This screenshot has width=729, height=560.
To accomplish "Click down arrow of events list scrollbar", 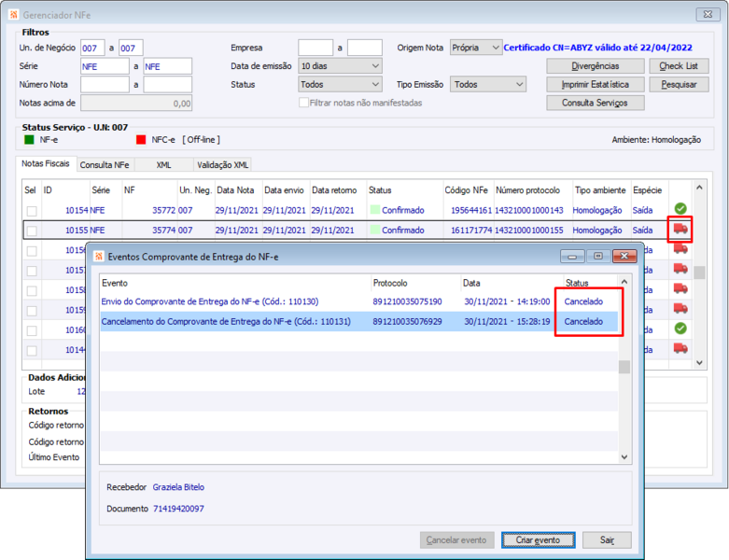I will [624, 457].
